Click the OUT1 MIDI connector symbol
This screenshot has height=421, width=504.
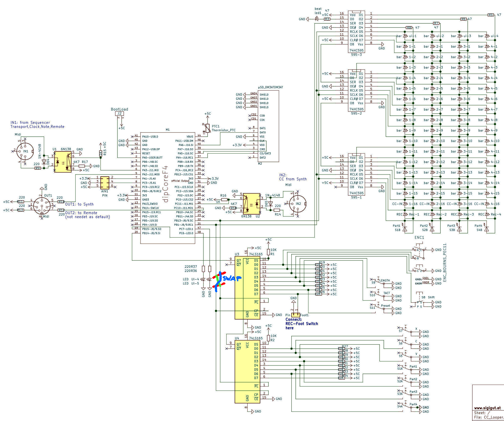42,206
